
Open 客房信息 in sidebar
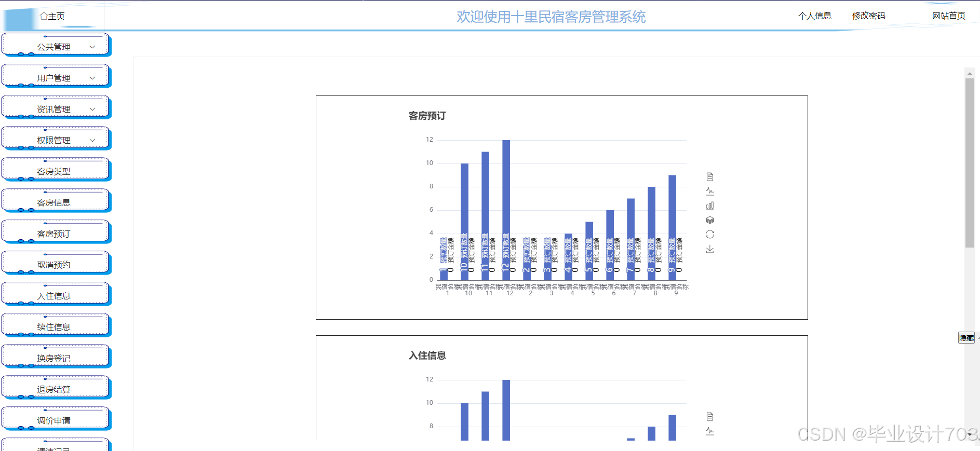point(56,201)
